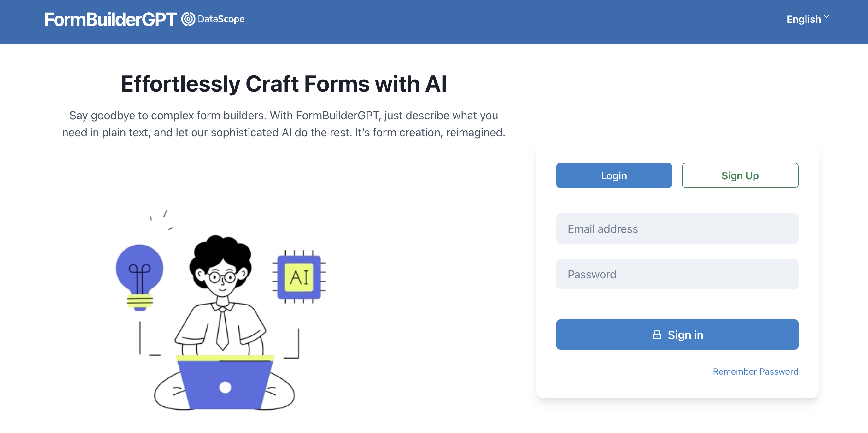The height and width of the screenshot is (433, 868).
Task: Focus the Email address field
Action: click(677, 228)
